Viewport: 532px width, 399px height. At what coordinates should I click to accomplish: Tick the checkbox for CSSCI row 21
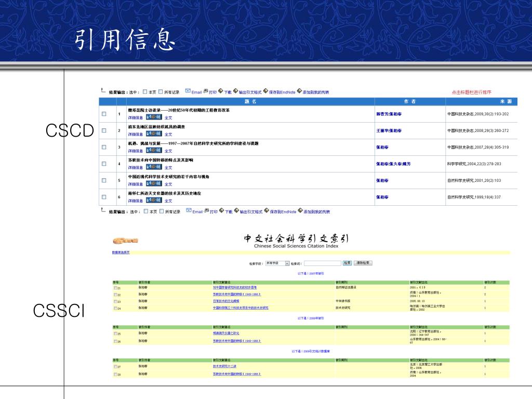click(115, 288)
